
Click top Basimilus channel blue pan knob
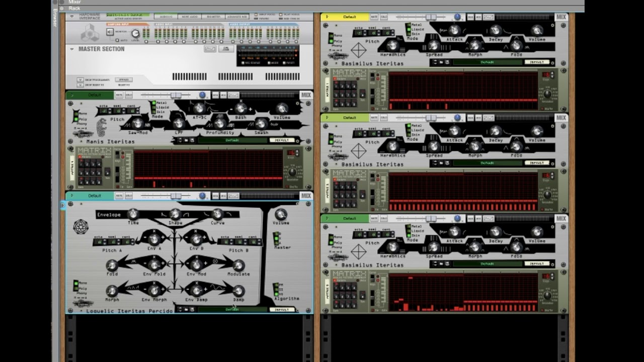(x=457, y=17)
